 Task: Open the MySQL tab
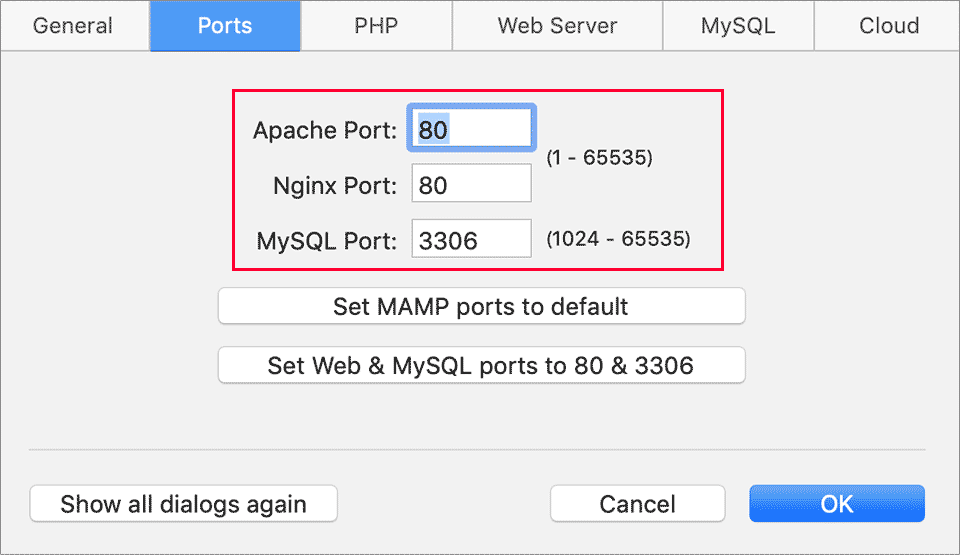point(738,26)
